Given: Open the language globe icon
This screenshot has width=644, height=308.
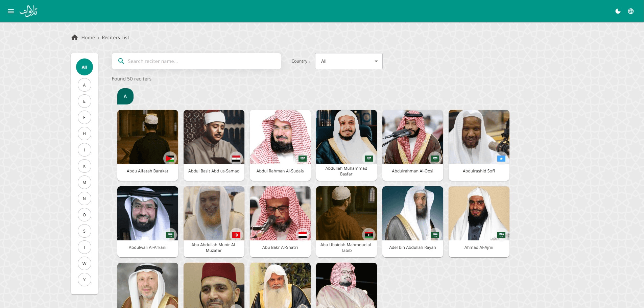Looking at the screenshot, I should [631, 11].
